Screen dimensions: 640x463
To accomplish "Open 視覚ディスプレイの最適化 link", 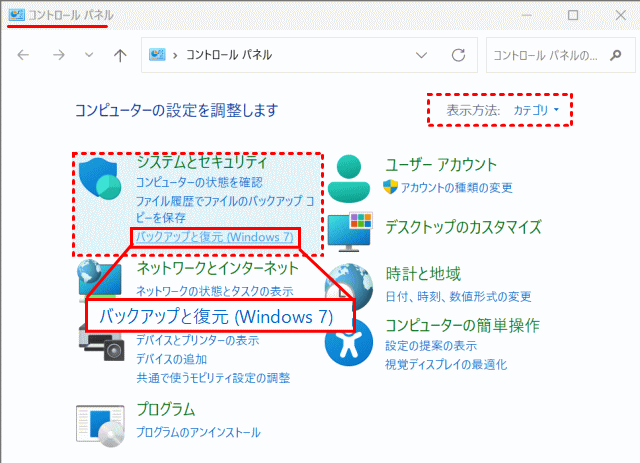I will pos(446,364).
